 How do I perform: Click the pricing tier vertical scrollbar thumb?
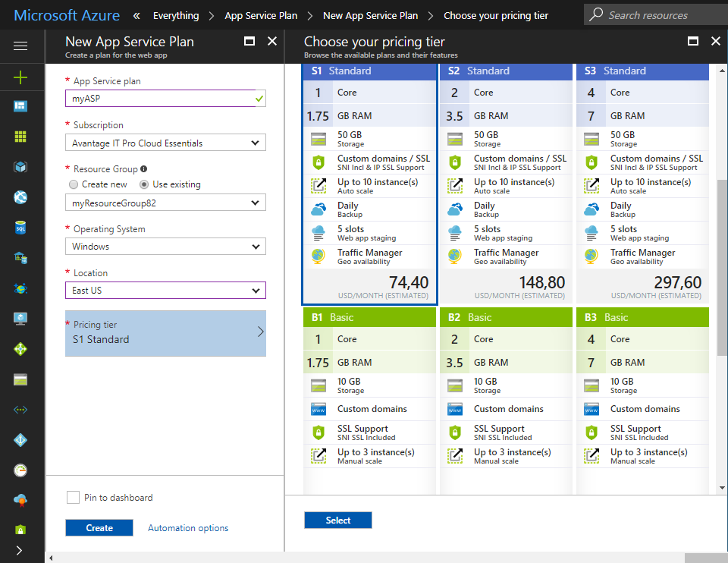[x=722, y=268]
